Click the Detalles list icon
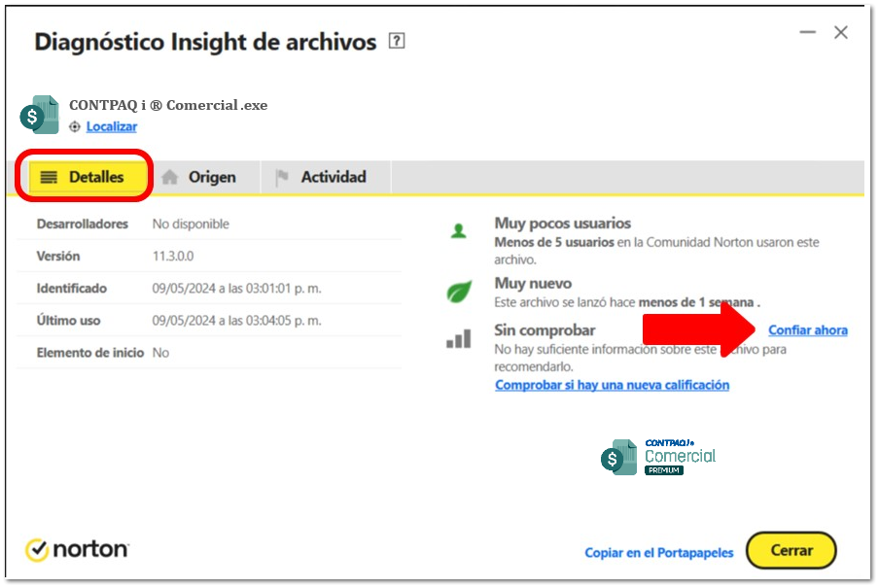Image resolution: width=879 pixels, height=588 pixels. (49, 178)
